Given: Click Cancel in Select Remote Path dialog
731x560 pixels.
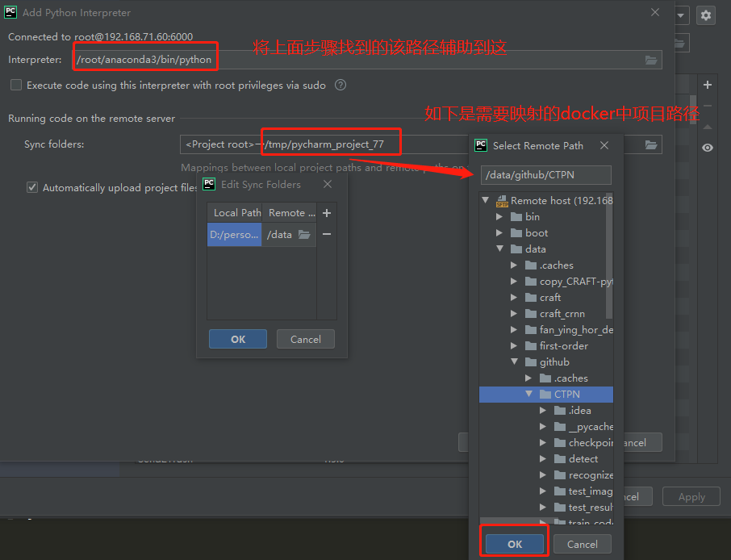Looking at the screenshot, I should click(x=583, y=544).
